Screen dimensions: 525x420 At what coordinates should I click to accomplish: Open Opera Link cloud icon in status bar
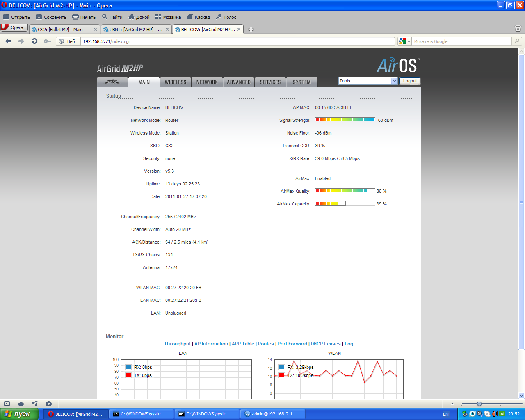point(21,404)
